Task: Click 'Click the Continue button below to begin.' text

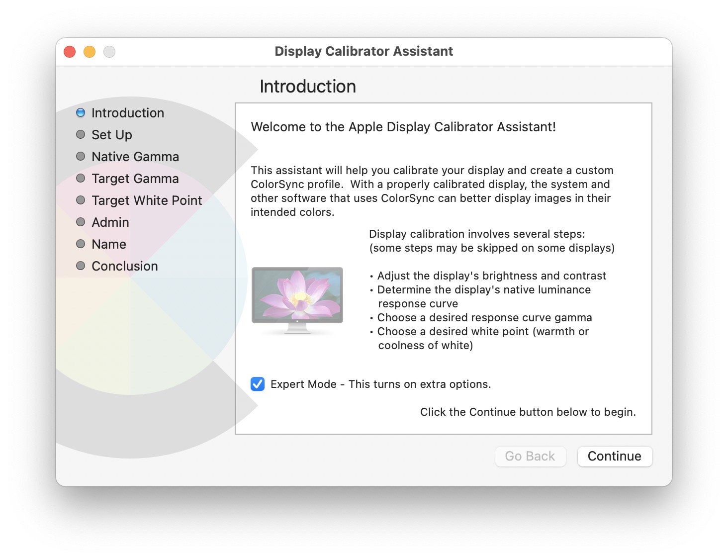Action: pyautogui.click(x=528, y=412)
